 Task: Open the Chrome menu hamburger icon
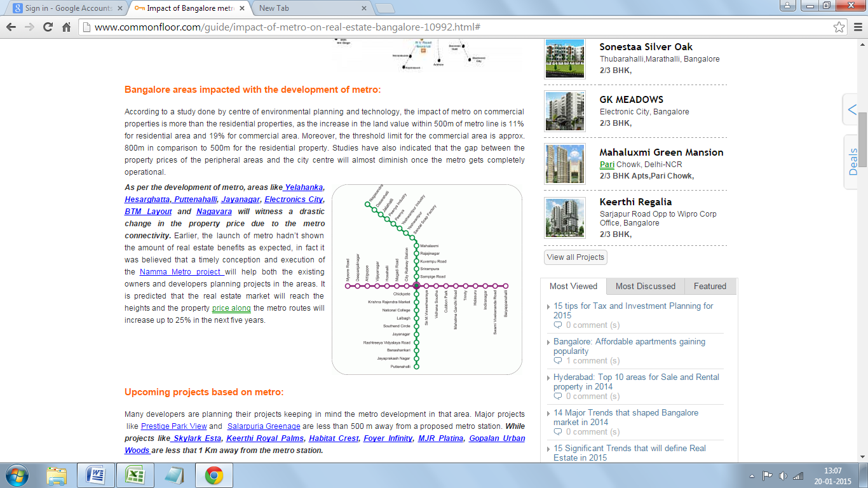[857, 27]
